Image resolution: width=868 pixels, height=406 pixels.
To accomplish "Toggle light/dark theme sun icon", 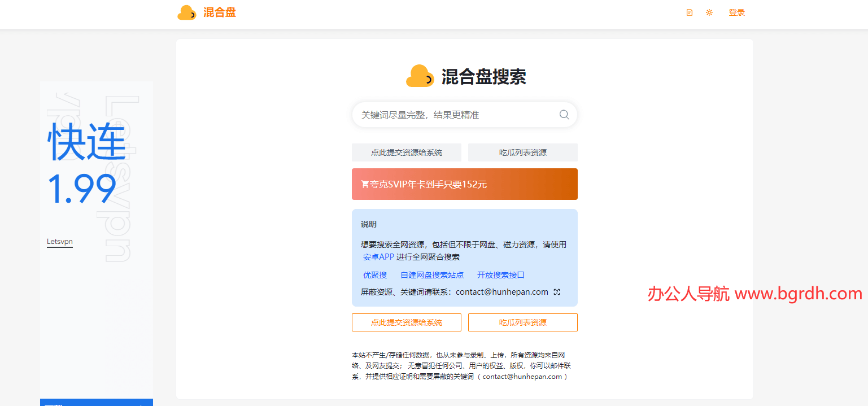I will [x=709, y=12].
